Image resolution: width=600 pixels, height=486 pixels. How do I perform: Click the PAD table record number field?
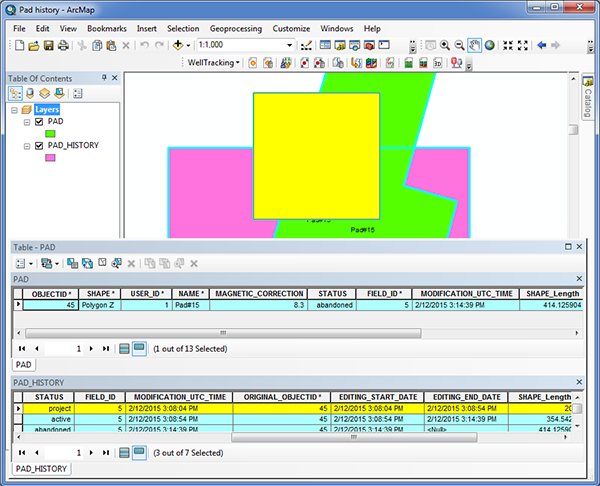(x=64, y=349)
